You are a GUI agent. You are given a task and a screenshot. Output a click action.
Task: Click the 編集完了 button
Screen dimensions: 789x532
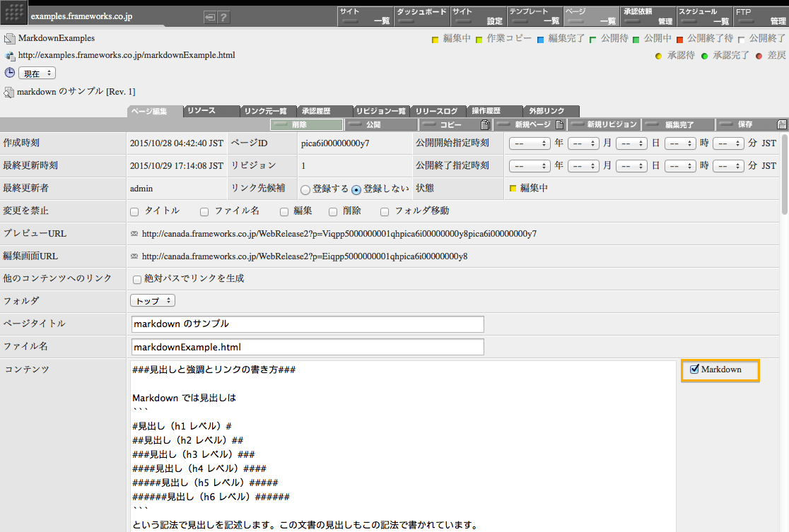pyautogui.click(x=678, y=125)
